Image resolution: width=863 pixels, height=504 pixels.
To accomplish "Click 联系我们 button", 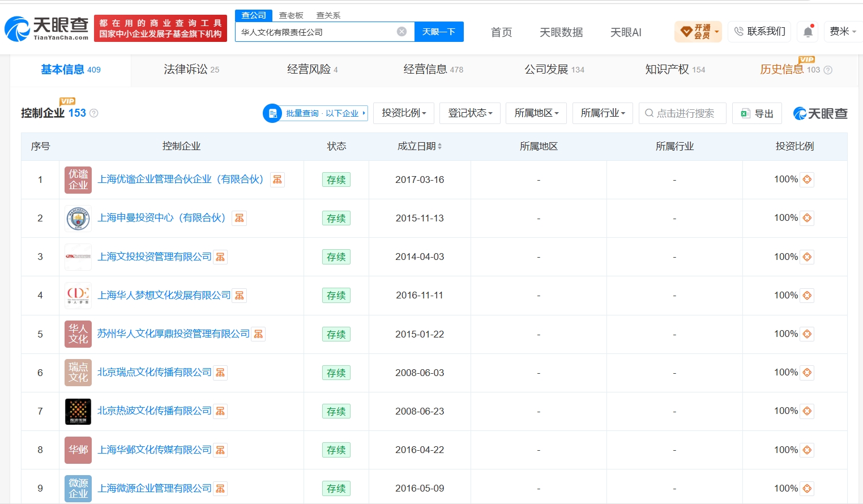I will 759,31.
